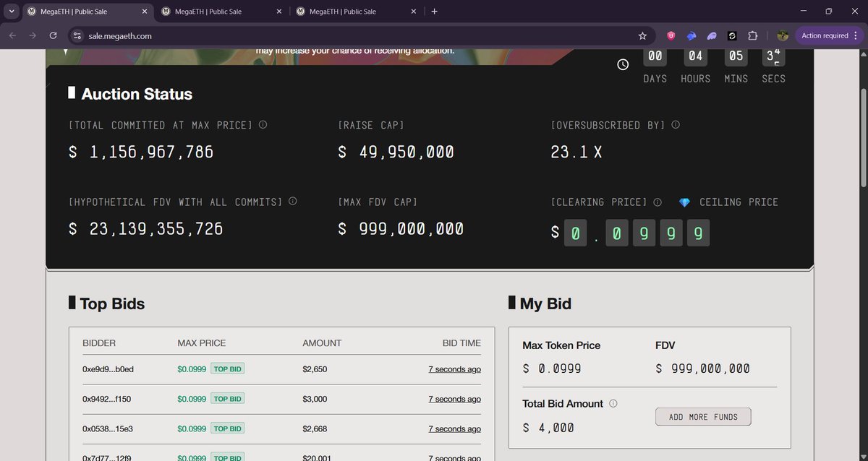The image size is (868, 461).
Task: Click the countdown clock icon
Action: tap(623, 65)
